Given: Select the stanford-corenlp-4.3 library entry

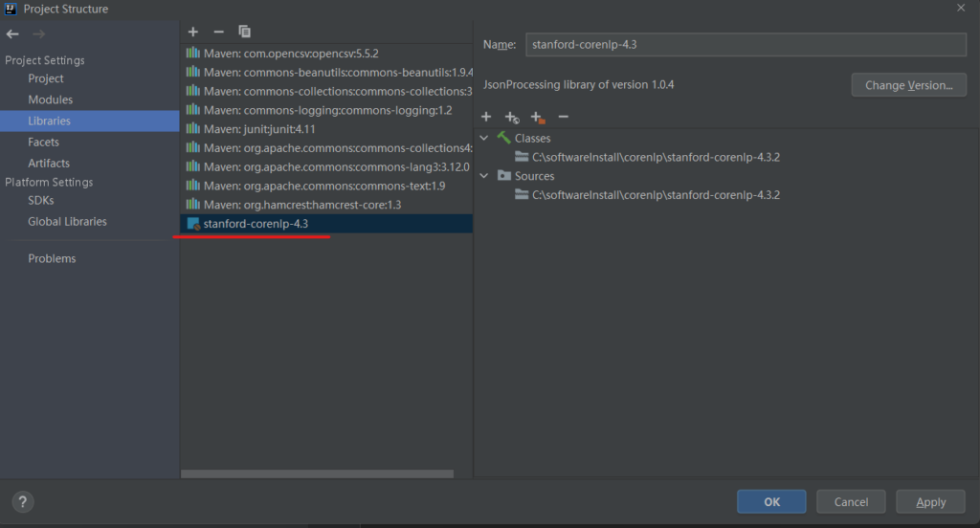Looking at the screenshot, I should pyautogui.click(x=326, y=224).
